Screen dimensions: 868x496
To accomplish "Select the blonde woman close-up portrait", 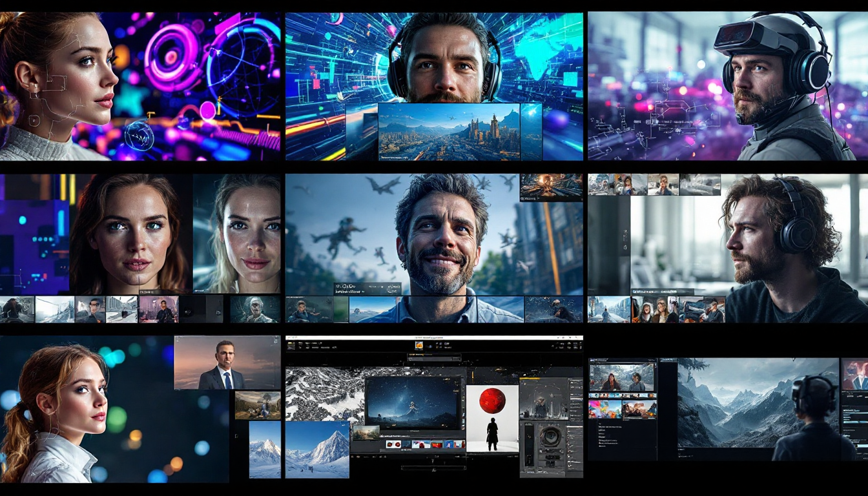I will [x=237, y=234].
